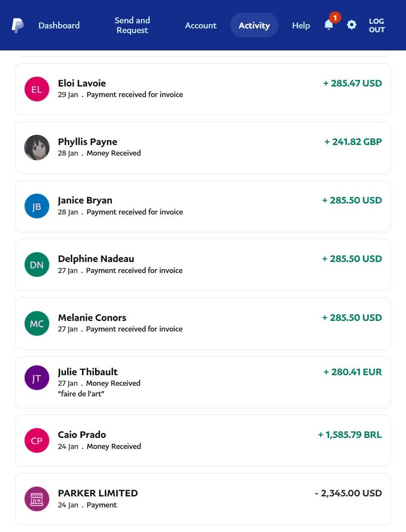This screenshot has height=532, width=406.
Task: Select the Activity tab
Action: [254, 25]
